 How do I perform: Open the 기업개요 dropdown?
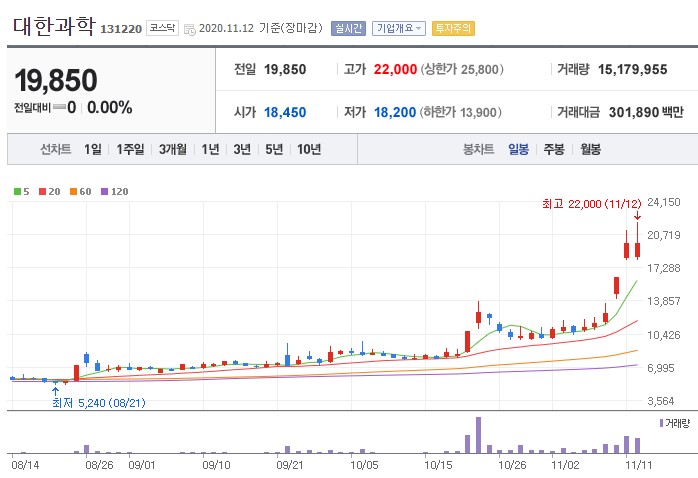[398, 28]
